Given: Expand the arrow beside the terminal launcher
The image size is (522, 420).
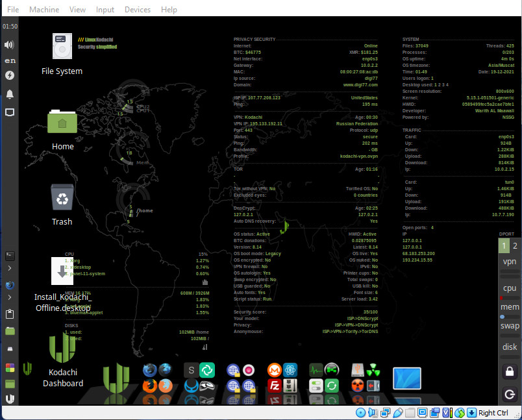Looking at the screenshot, I should [10, 268].
